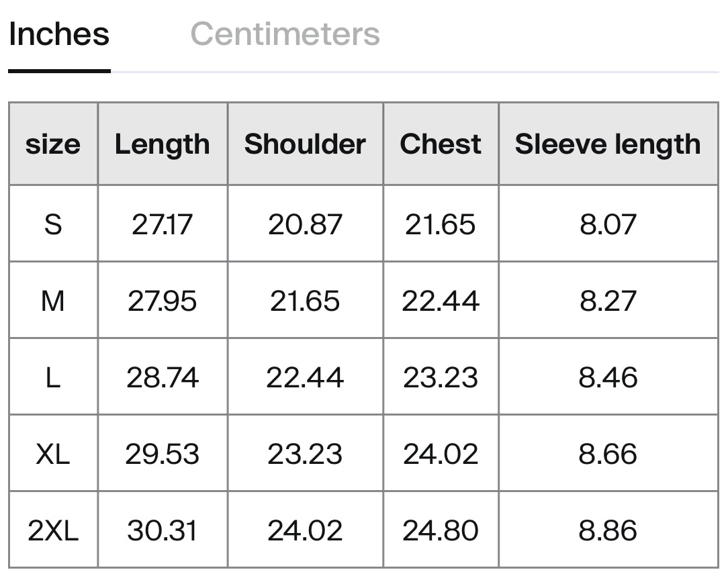
Task: Click the 30.31 length cell
Action: tap(163, 530)
